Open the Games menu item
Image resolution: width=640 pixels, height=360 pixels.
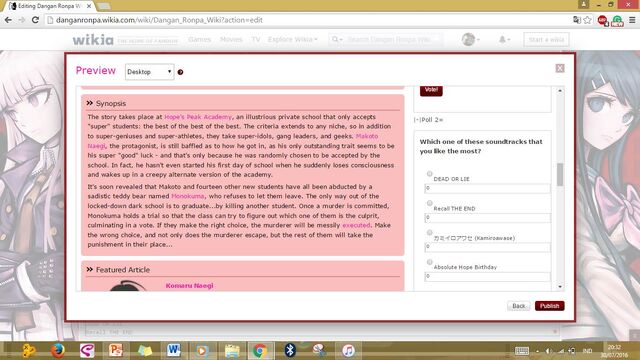pos(200,40)
